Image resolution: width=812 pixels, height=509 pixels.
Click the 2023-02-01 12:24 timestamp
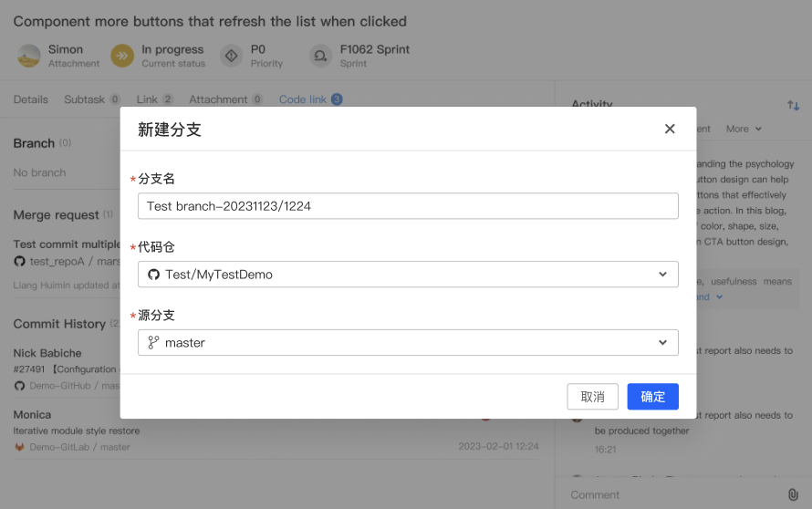coord(498,446)
